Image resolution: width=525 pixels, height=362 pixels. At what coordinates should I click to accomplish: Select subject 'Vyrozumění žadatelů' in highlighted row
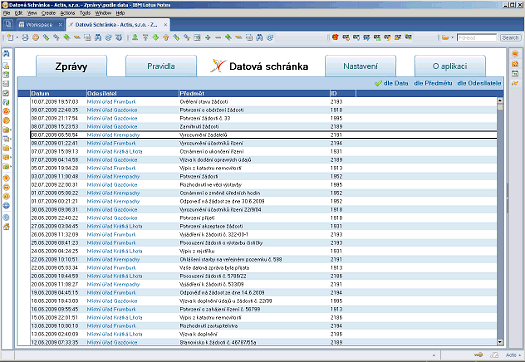click(x=203, y=135)
